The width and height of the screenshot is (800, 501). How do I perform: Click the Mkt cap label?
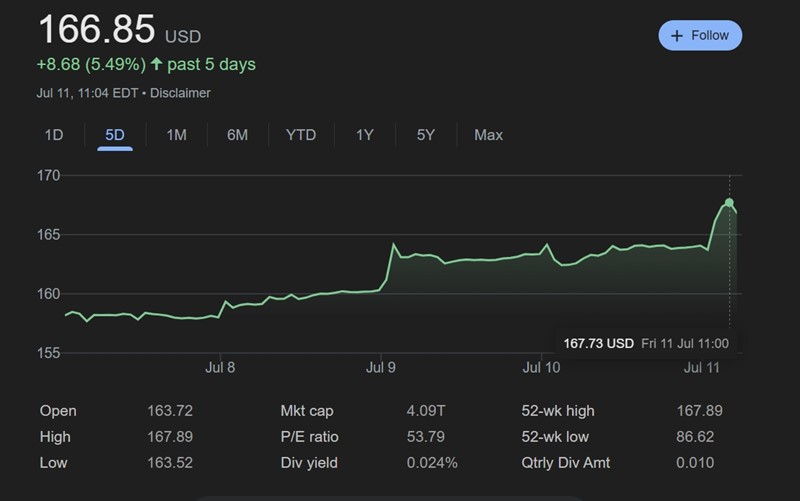pos(307,411)
